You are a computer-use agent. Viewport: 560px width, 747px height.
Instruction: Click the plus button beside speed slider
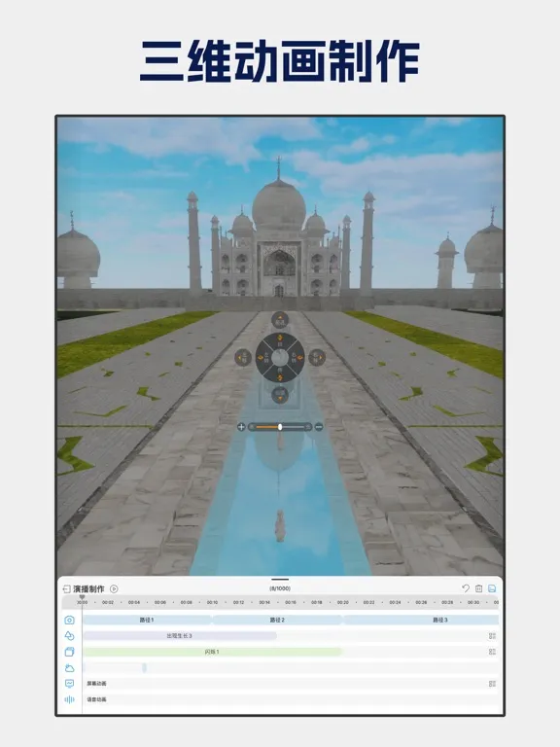click(x=241, y=427)
